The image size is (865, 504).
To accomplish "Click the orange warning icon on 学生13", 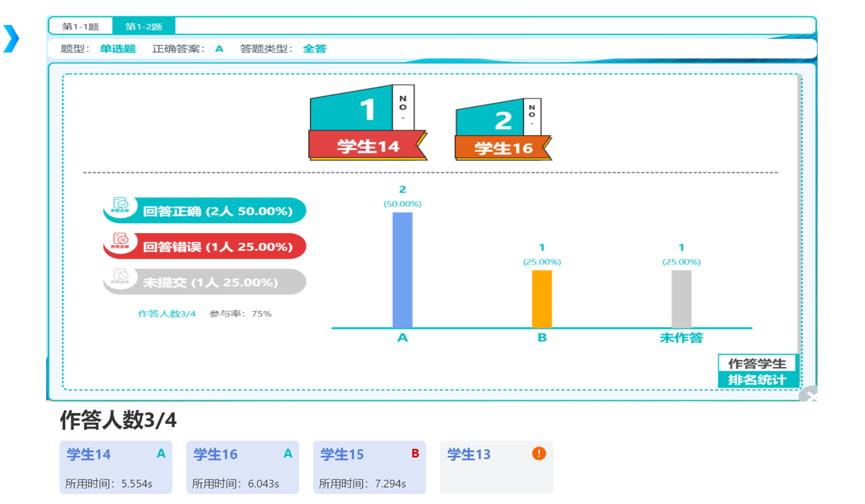I will (539, 453).
